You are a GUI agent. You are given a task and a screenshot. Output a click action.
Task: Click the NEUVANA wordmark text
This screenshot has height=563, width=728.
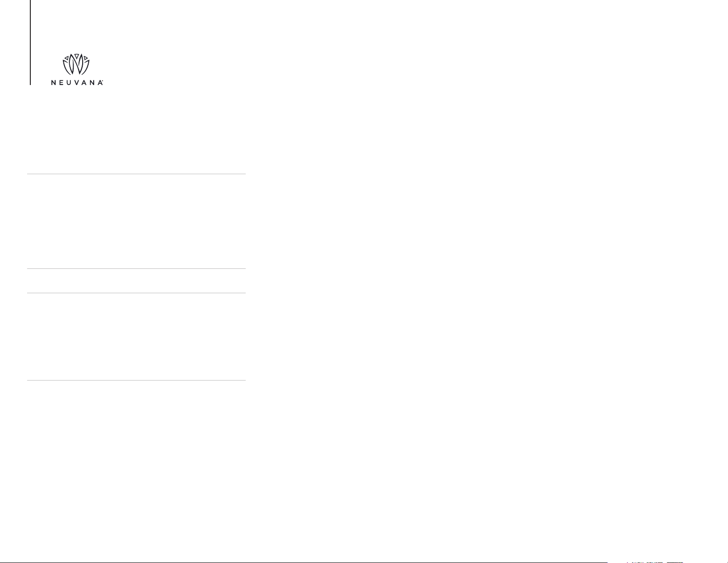point(76,83)
